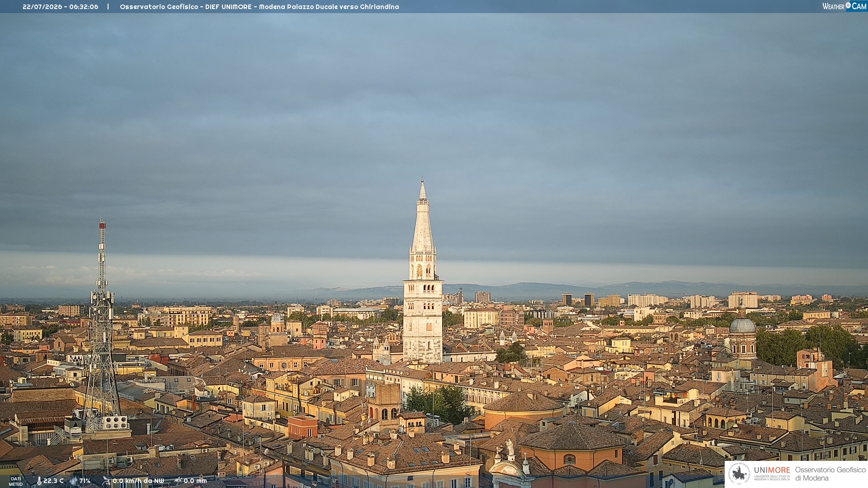Click the 71% humidity value
Screen dimensions: 868x488
click(x=85, y=481)
